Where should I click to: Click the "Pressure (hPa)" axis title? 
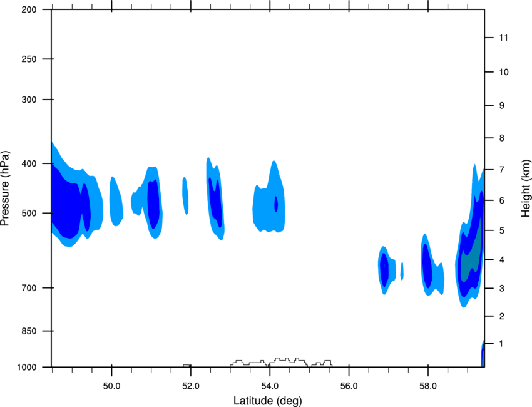click(6, 188)
